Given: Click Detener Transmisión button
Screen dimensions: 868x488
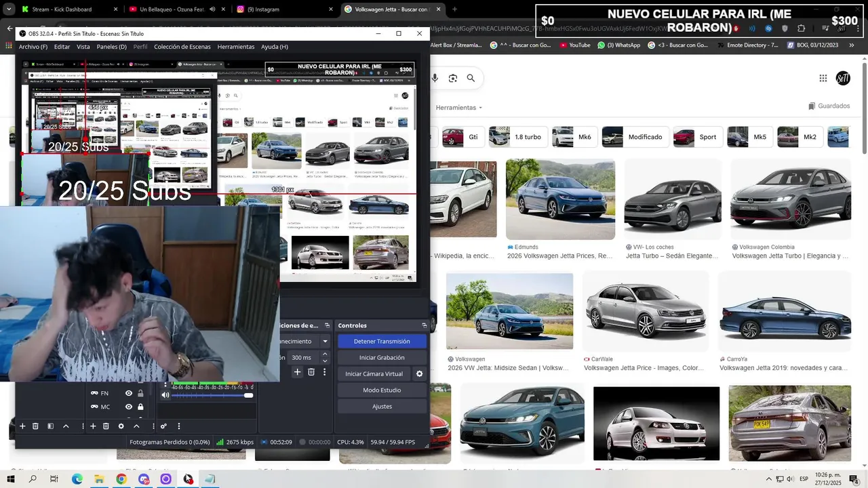Looking at the screenshot, I should pyautogui.click(x=382, y=342).
